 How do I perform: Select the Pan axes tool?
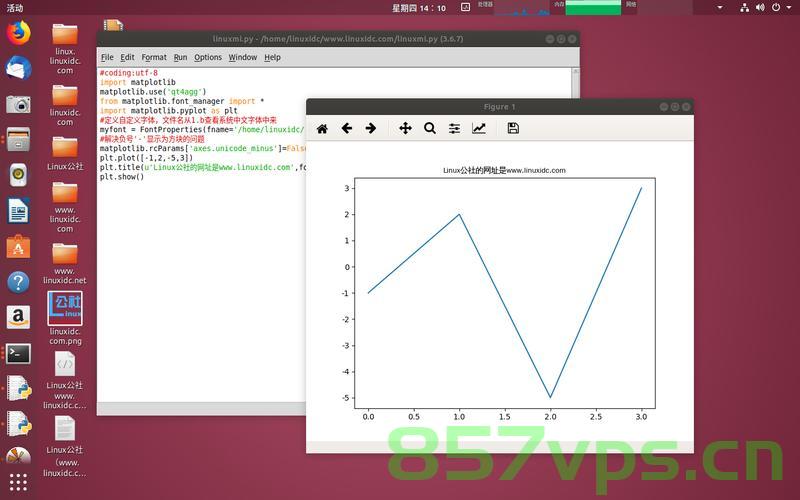(x=405, y=129)
